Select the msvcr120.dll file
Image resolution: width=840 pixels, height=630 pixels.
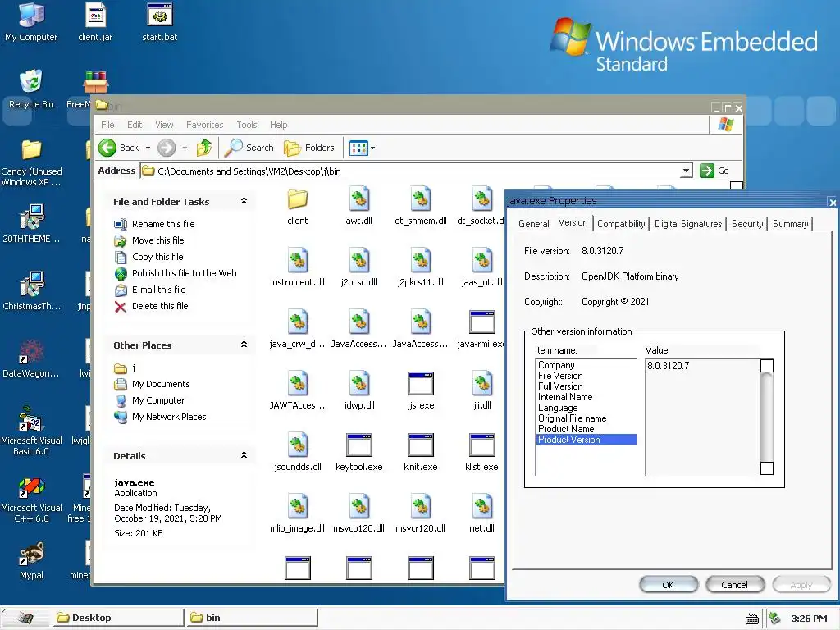[421, 514]
